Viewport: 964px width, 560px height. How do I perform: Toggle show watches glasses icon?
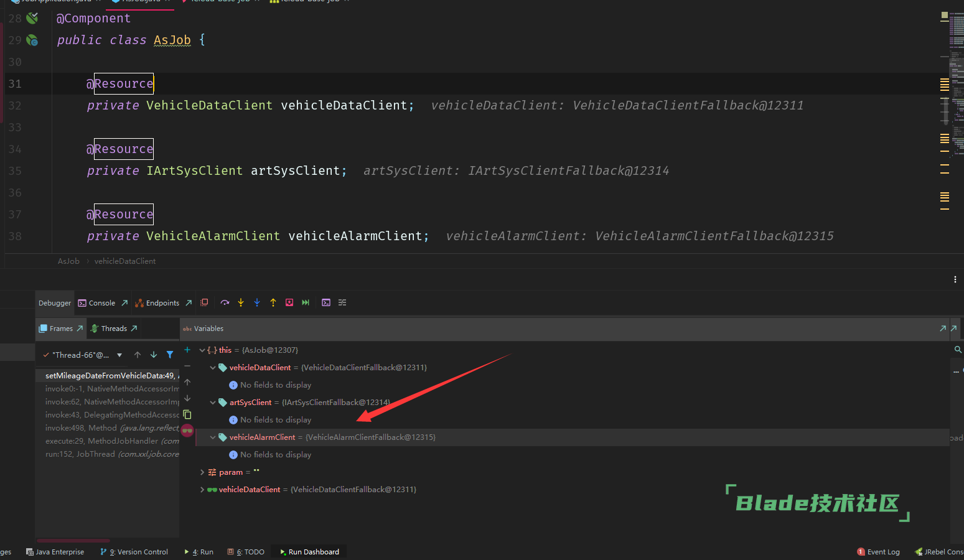click(x=187, y=431)
